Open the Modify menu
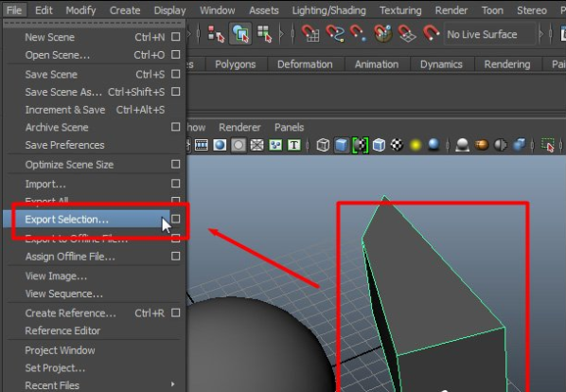Screen dimensions: 566x392 click(80, 10)
